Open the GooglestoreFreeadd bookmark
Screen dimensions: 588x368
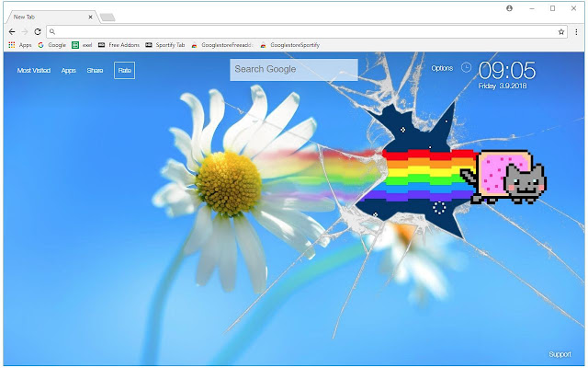click(222, 45)
